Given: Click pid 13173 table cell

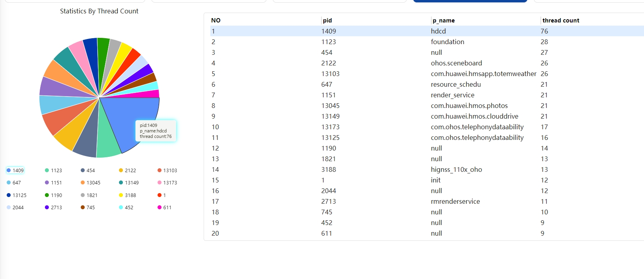Looking at the screenshot, I should (330, 127).
